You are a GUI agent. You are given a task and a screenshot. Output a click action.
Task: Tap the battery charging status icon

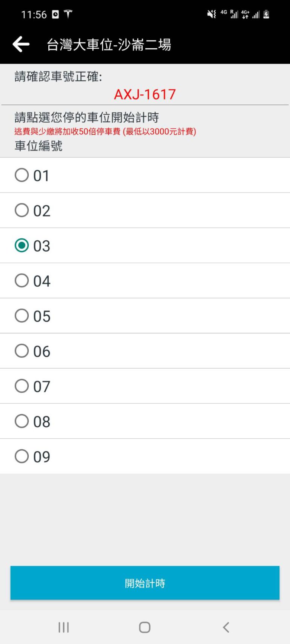pos(266,14)
